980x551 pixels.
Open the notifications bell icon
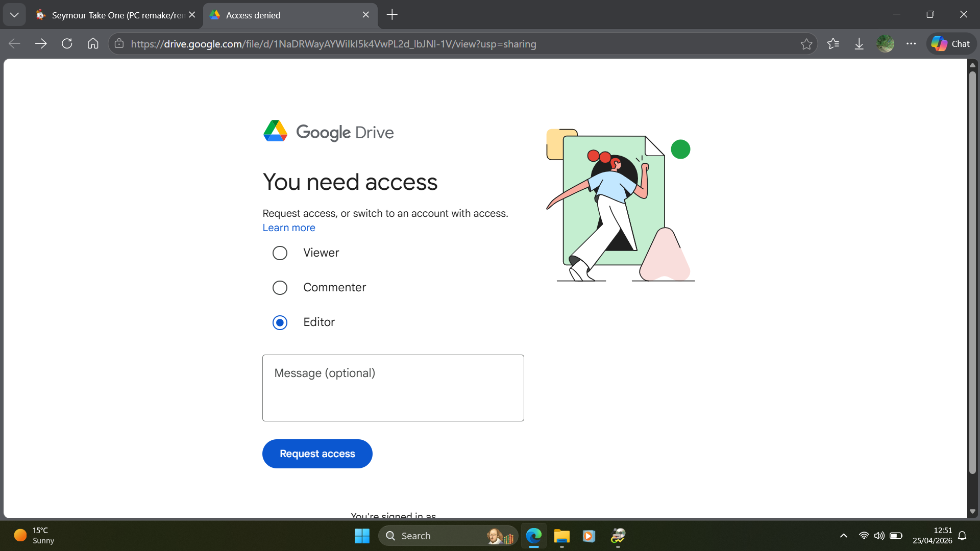[x=962, y=536]
